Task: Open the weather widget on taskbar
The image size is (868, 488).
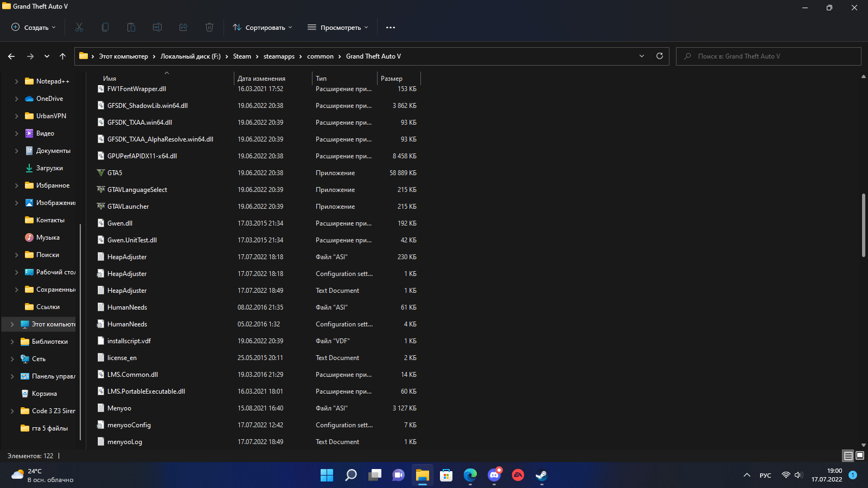Action: click(42, 476)
